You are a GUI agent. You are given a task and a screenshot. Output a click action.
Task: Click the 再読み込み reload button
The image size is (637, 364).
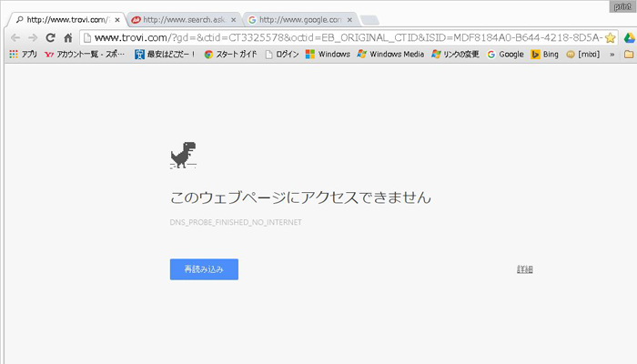click(x=204, y=269)
